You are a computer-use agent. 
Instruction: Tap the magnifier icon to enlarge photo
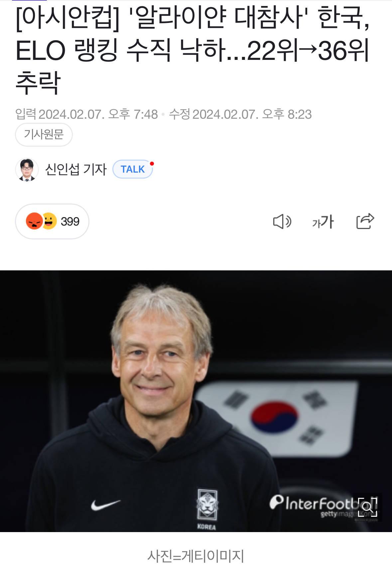coord(367,507)
